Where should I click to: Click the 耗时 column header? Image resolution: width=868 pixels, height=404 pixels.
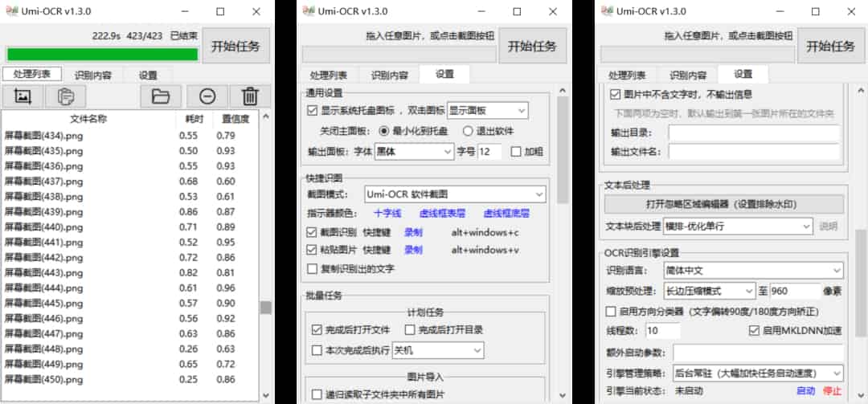pos(194,119)
